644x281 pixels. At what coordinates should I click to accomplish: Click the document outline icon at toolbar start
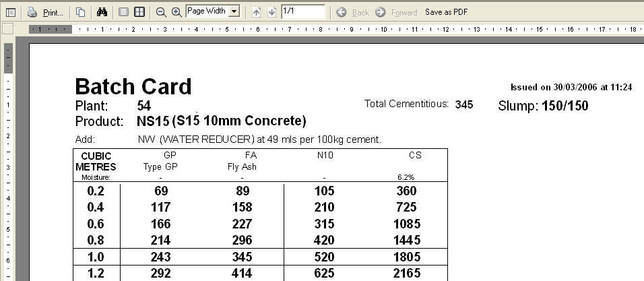[10, 12]
